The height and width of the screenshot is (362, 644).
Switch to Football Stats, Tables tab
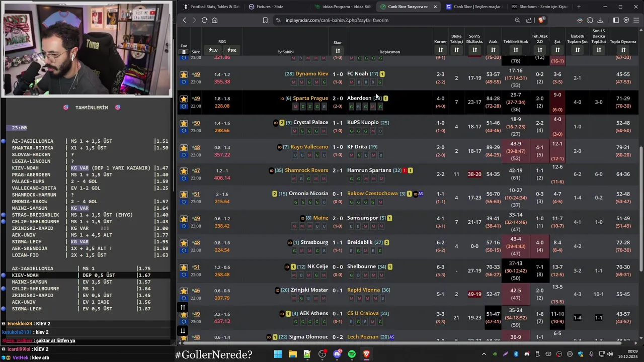pyautogui.click(x=211, y=7)
